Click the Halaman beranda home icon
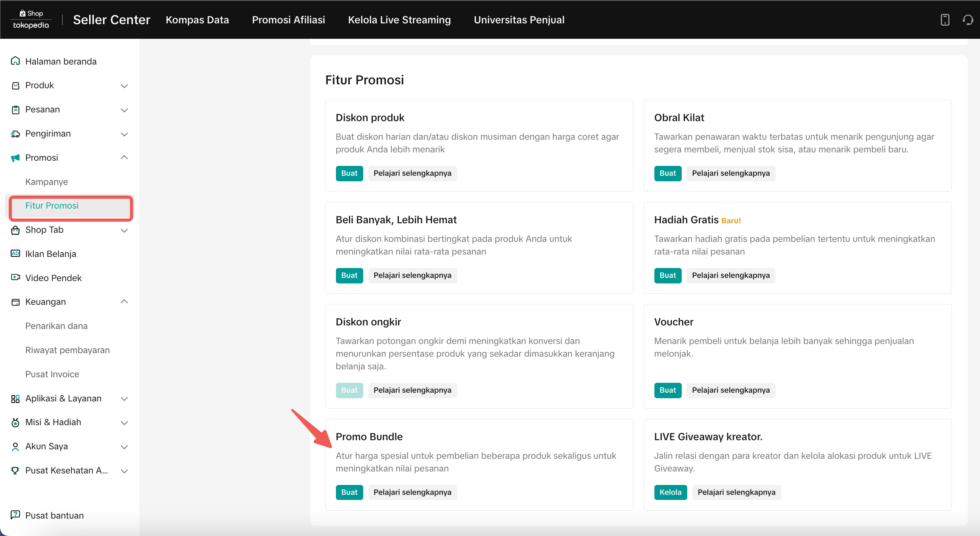This screenshot has width=980, height=536. pos(15,61)
